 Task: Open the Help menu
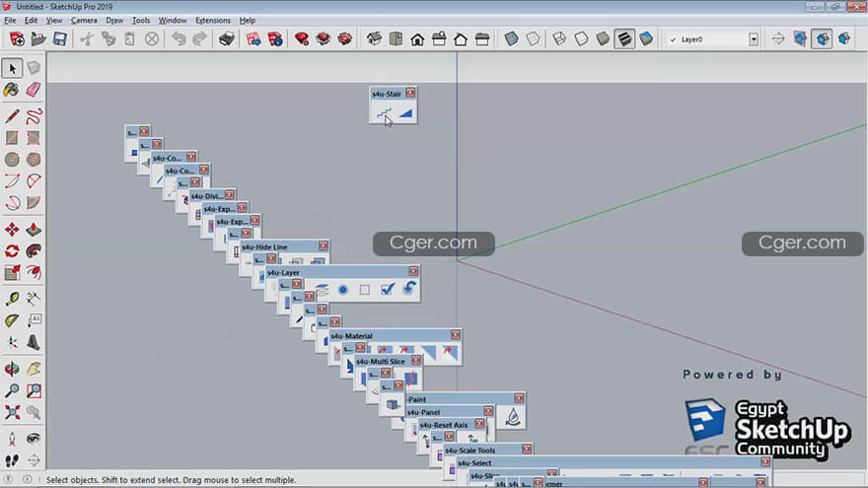coord(248,20)
